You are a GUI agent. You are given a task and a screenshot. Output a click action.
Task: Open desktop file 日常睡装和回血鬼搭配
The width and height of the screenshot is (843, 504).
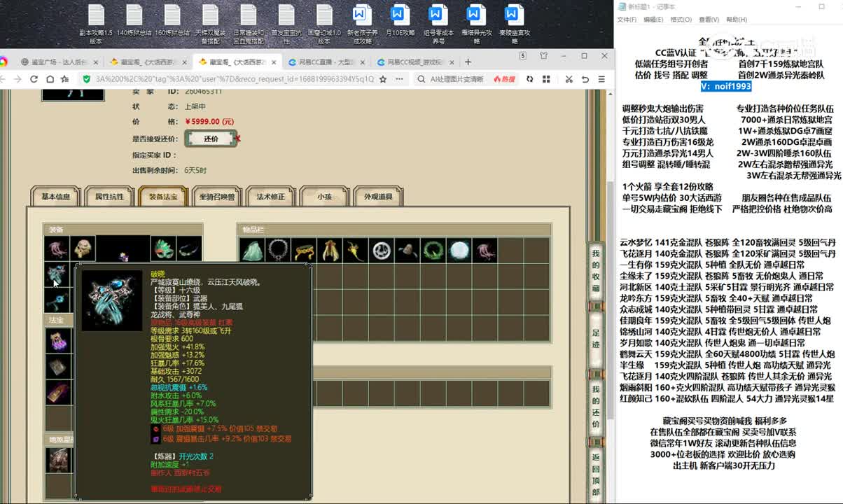(248, 25)
